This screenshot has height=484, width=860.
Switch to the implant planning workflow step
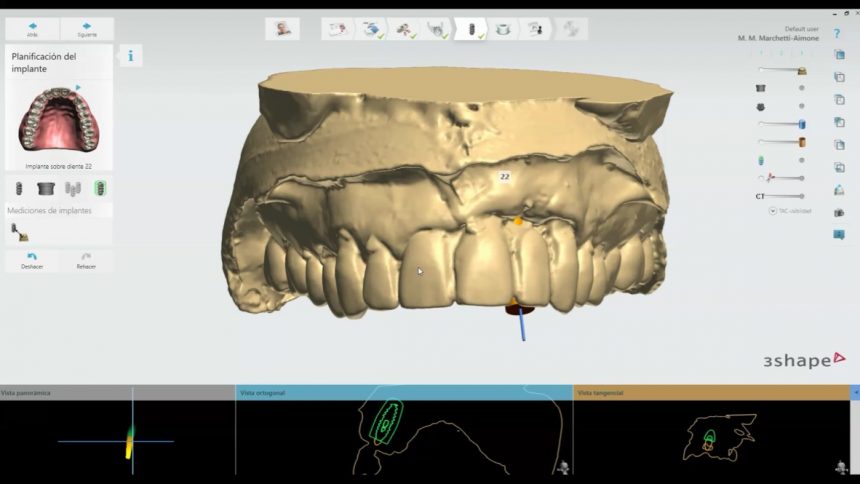click(x=471, y=30)
